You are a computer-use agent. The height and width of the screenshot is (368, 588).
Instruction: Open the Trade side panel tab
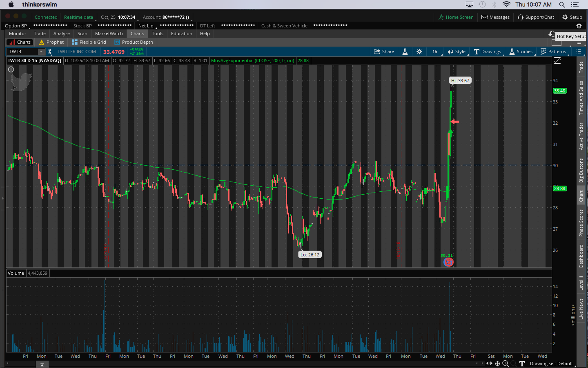pyautogui.click(x=581, y=67)
